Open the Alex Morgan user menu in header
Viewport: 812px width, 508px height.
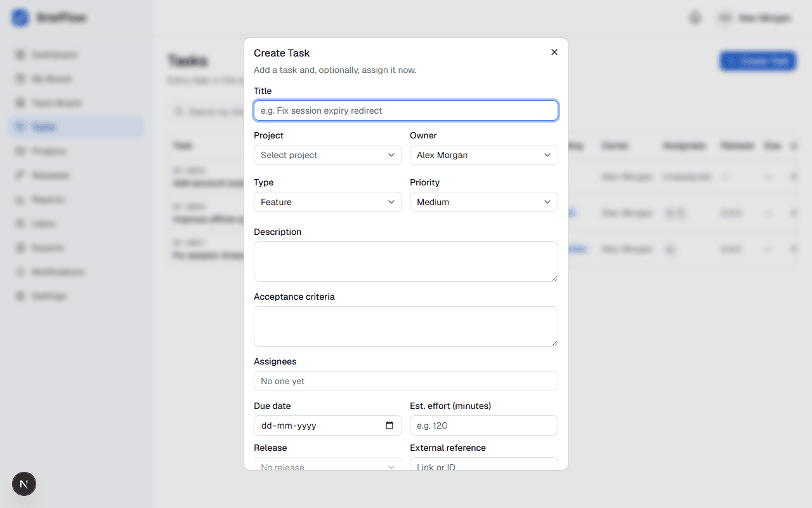tap(755, 18)
